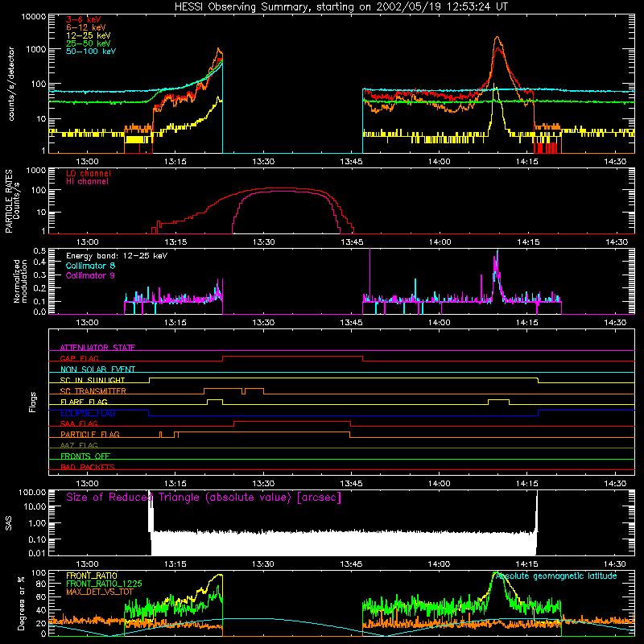The image size is (644, 644).
Task: Select the 3-6 keV legend label
Action: coord(84,19)
